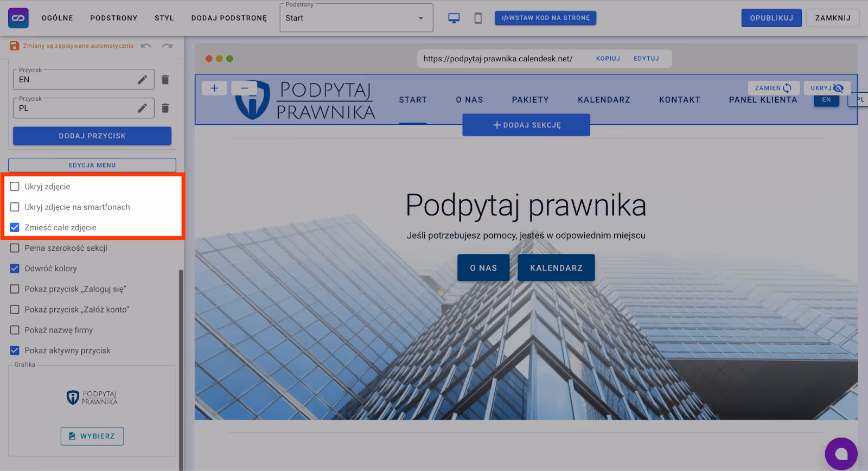Click the EN language button in preview
Viewport: 868px width, 471px height.
(826, 100)
